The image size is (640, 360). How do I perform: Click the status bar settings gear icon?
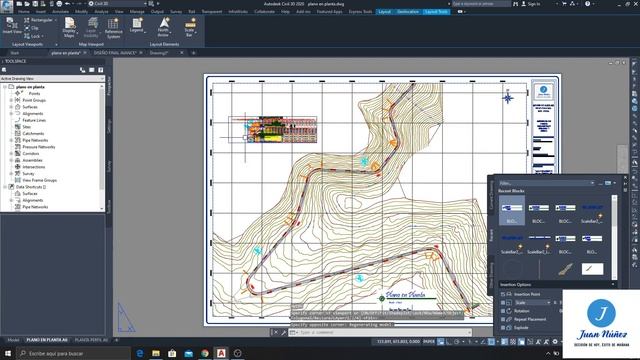pyautogui.click(x=555, y=342)
